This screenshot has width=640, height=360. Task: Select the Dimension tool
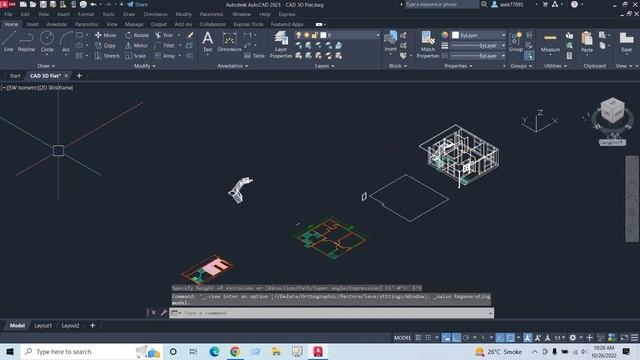point(229,42)
